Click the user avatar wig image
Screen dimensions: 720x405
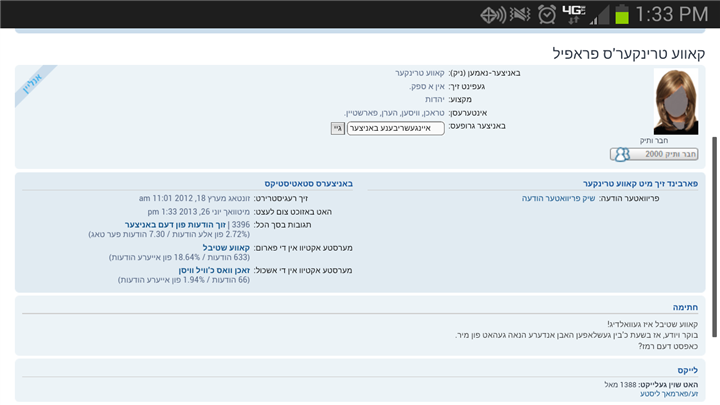pos(676,101)
